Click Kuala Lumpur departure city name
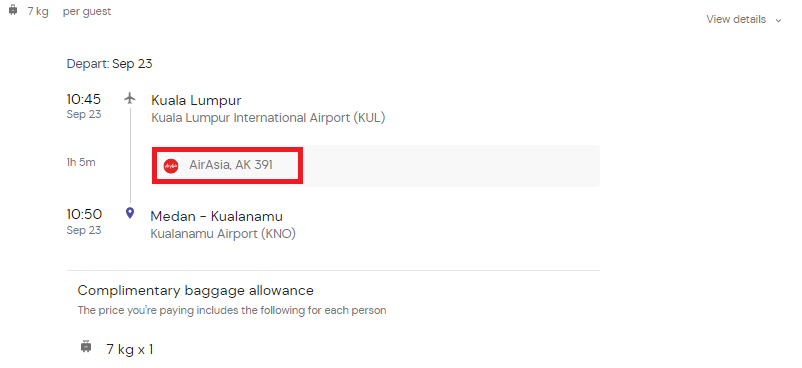 196,100
